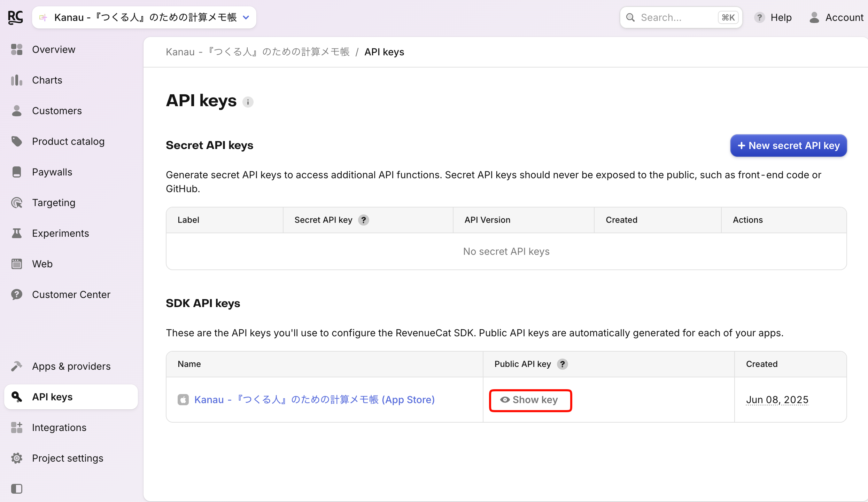
Task: Click the Apps & providers hammer icon
Action: [x=17, y=366]
